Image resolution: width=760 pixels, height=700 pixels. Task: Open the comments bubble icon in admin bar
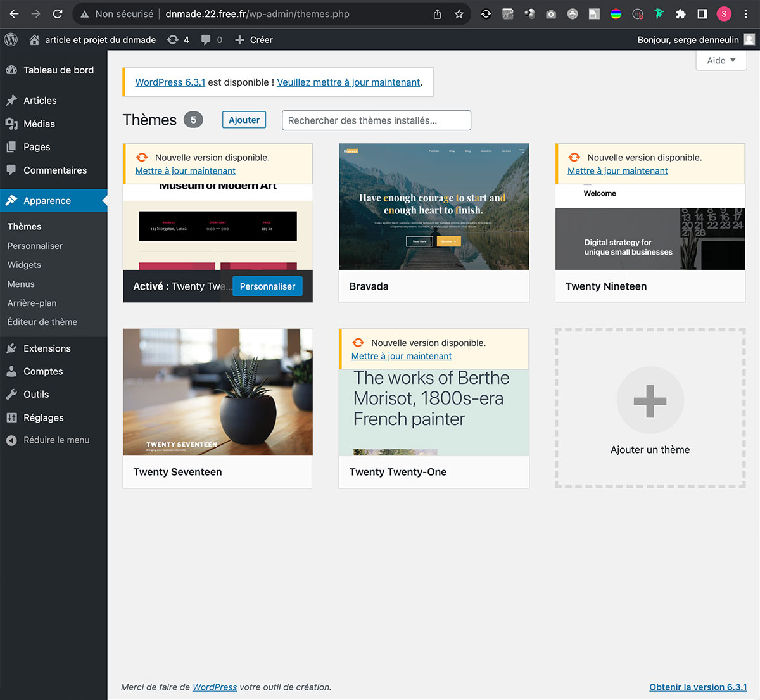pyautogui.click(x=206, y=39)
